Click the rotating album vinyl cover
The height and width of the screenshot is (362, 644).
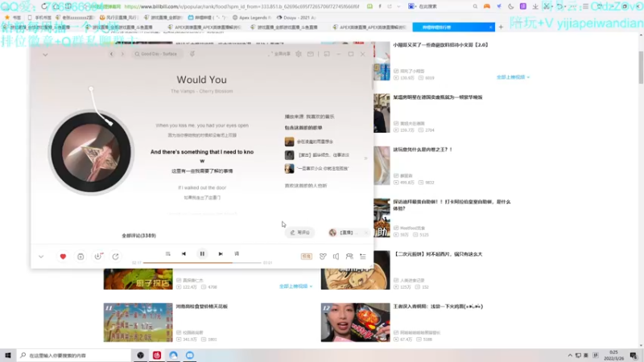[x=91, y=152]
